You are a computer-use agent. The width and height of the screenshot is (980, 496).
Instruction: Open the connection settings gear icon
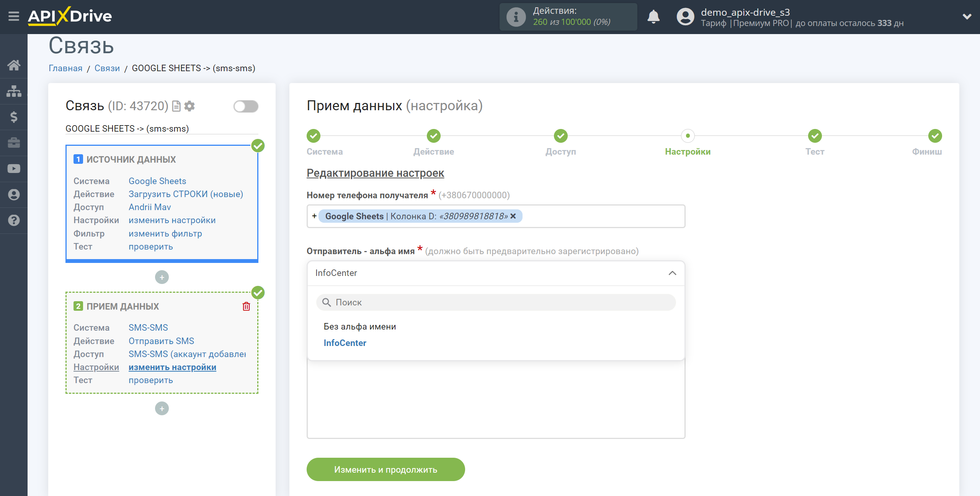[x=189, y=106]
